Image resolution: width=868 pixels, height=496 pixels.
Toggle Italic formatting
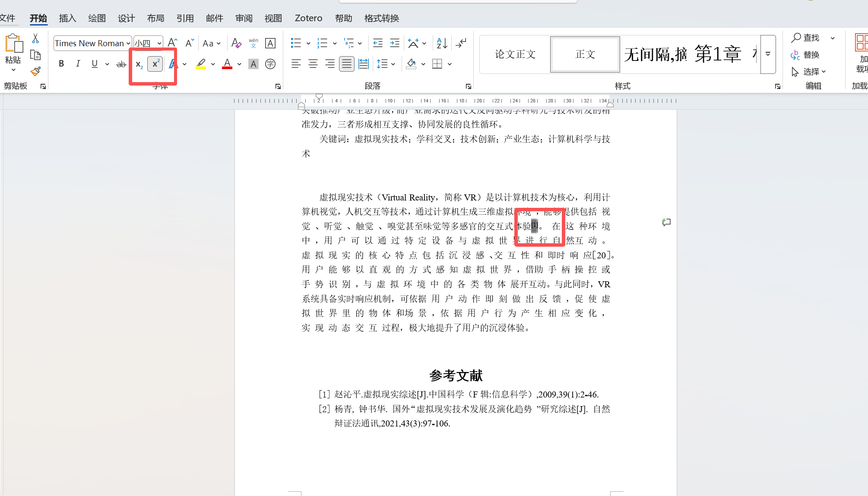78,64
